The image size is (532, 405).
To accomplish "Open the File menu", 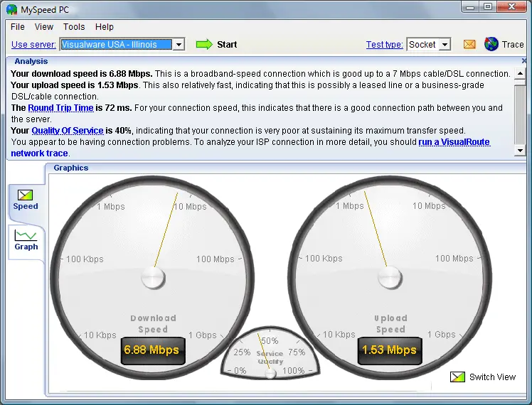I will [x=18, y=27].
